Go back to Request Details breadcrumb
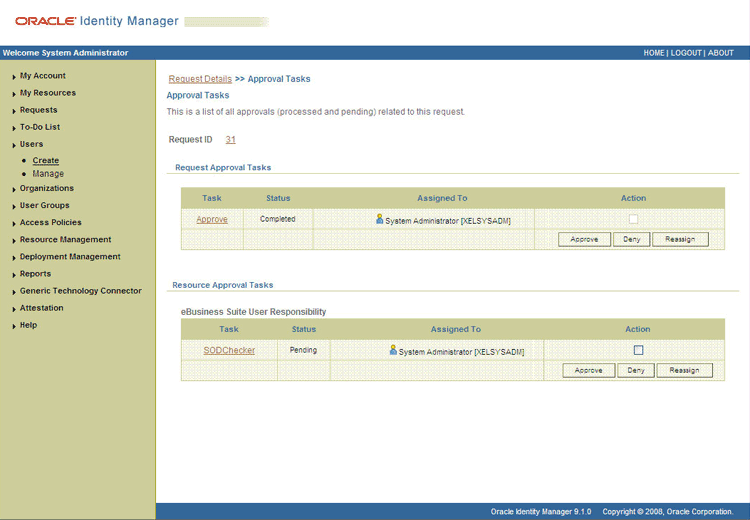 pos(200,79)
